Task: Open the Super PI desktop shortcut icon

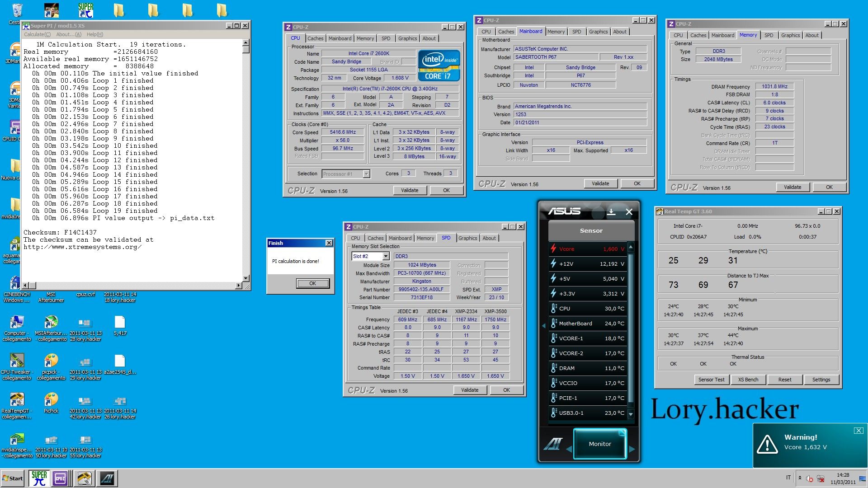Action: (85, 10)
